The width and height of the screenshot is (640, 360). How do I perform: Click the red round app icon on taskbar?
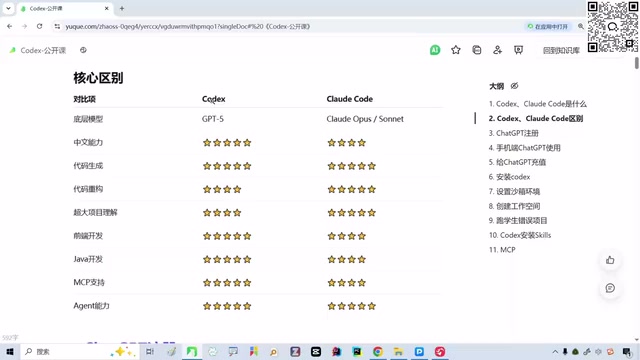440,351
